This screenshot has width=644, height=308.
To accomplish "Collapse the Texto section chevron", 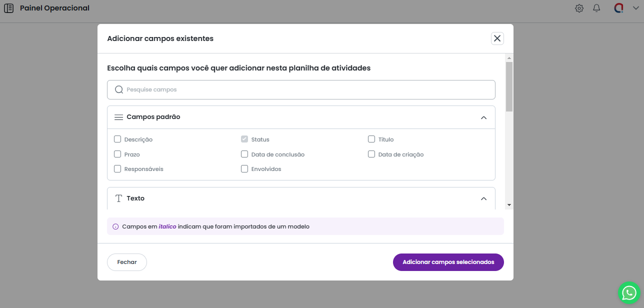I will tap(483, 198).
